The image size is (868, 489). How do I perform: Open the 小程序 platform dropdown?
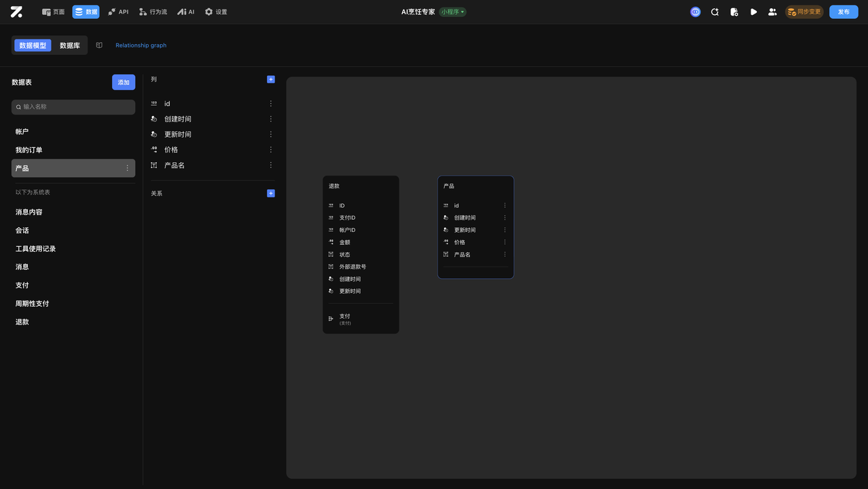click(452, 12)
